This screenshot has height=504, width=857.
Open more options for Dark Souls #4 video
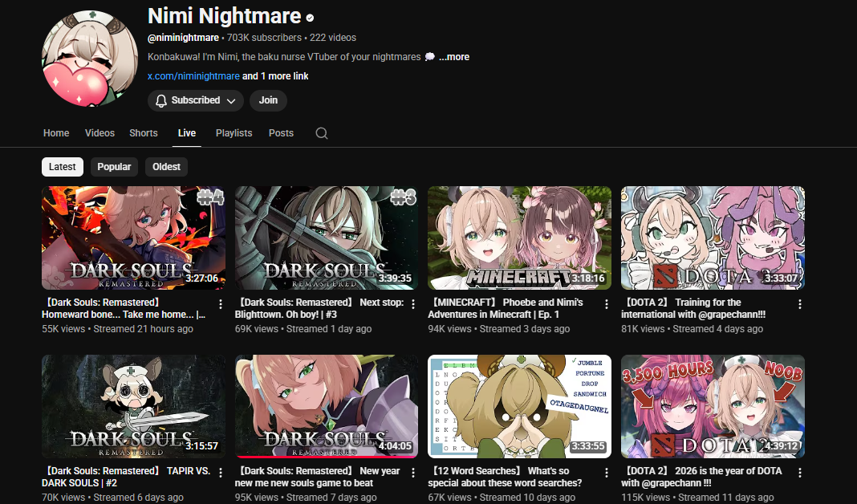220,304
